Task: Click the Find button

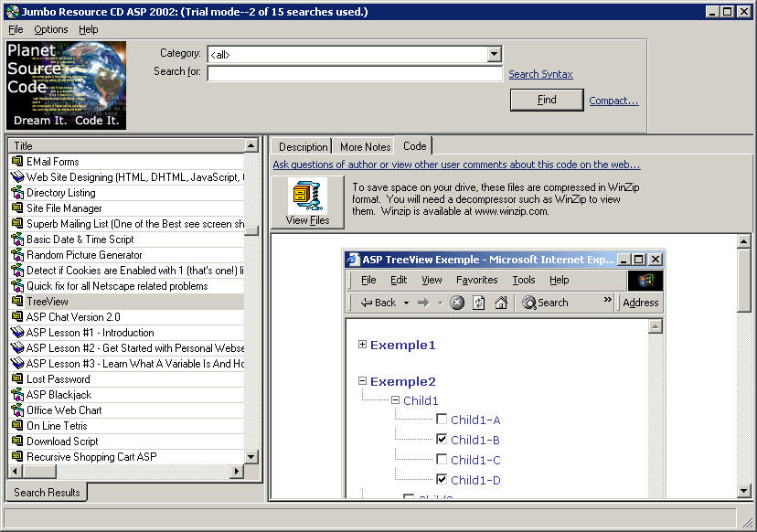Action: point(547,100)
